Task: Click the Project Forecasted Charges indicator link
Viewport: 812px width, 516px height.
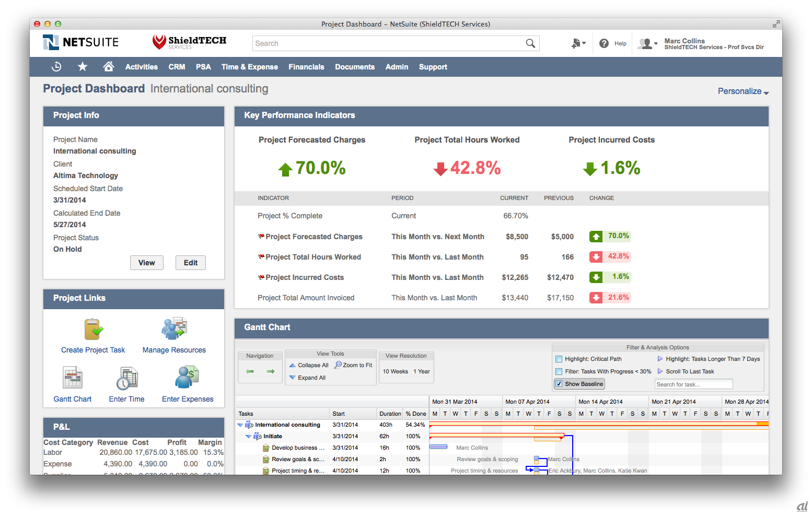Action: (x=314, y=237)
